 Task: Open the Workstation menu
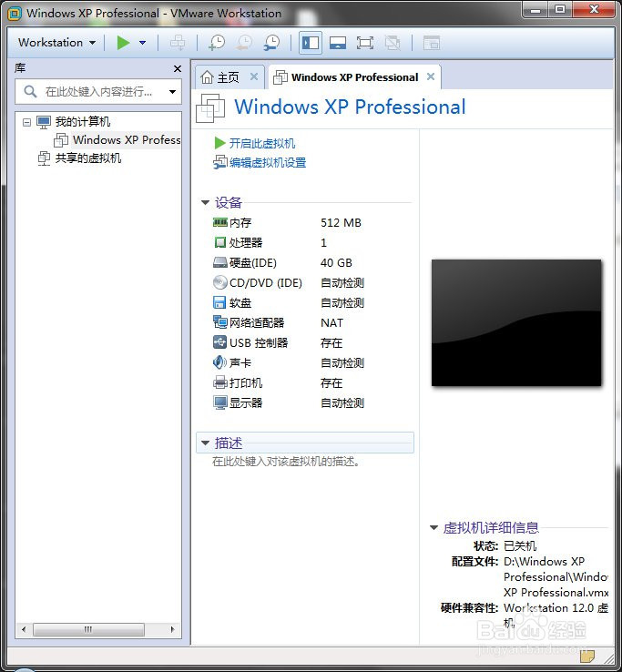pos(56,43)
